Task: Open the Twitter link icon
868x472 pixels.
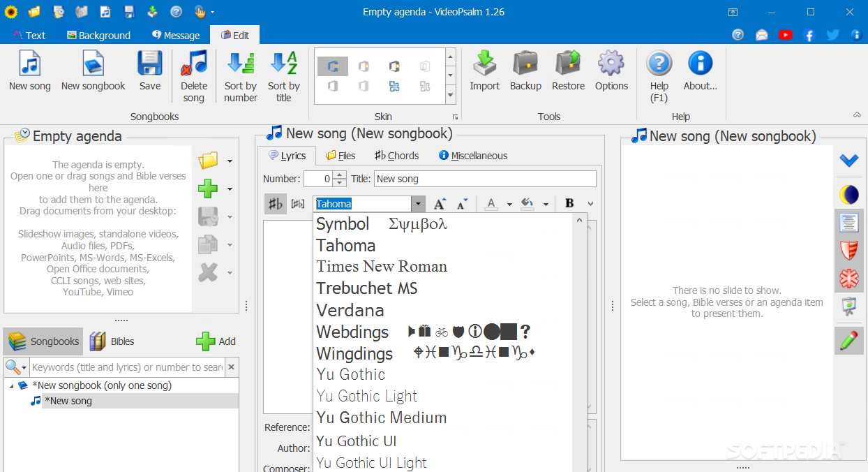Action: (x=832, y=35)
